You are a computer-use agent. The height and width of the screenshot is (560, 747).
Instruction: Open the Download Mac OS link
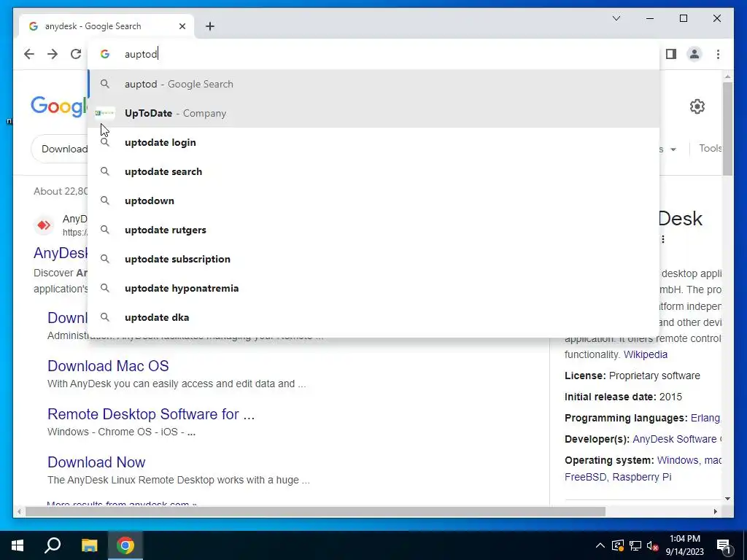click(x=108, y=366)
